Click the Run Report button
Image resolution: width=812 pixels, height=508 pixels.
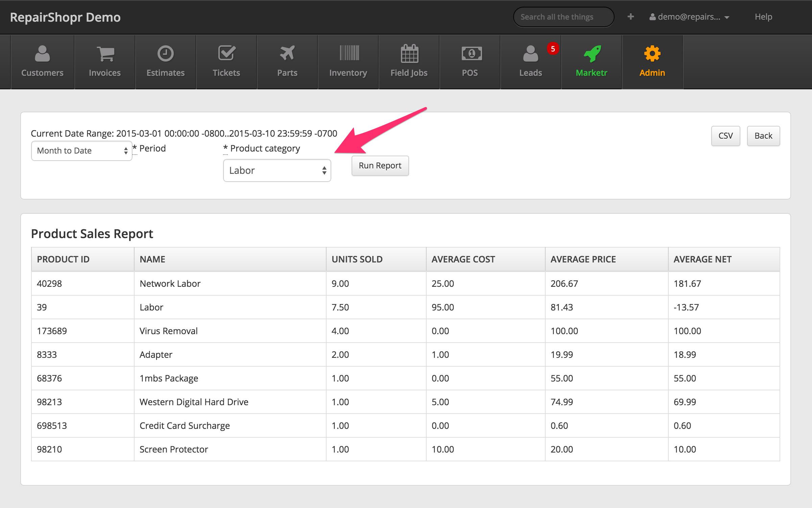point(380,166)
